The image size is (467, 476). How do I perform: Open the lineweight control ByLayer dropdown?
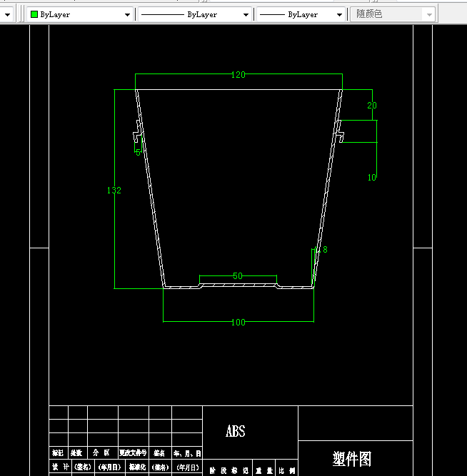coord(301,14)
